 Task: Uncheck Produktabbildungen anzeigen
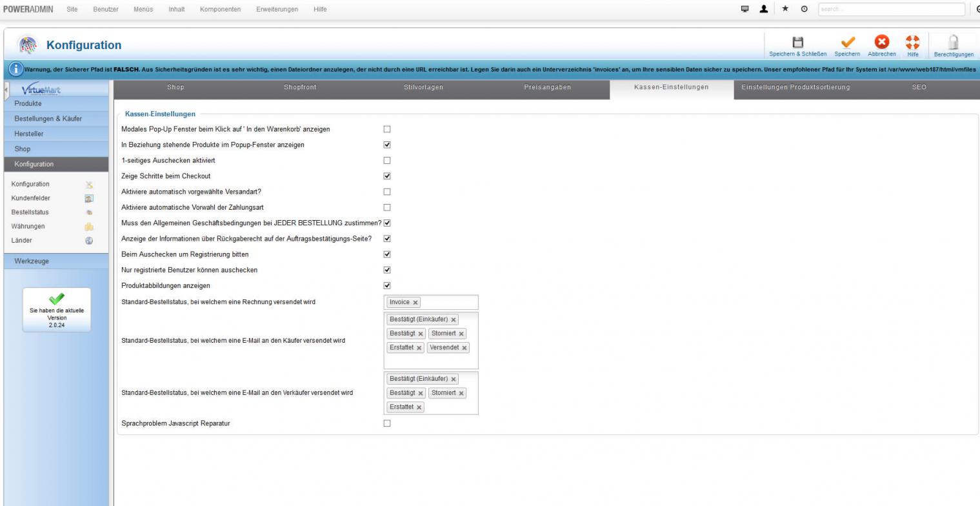pyautogui.click(x=387, y=285)
